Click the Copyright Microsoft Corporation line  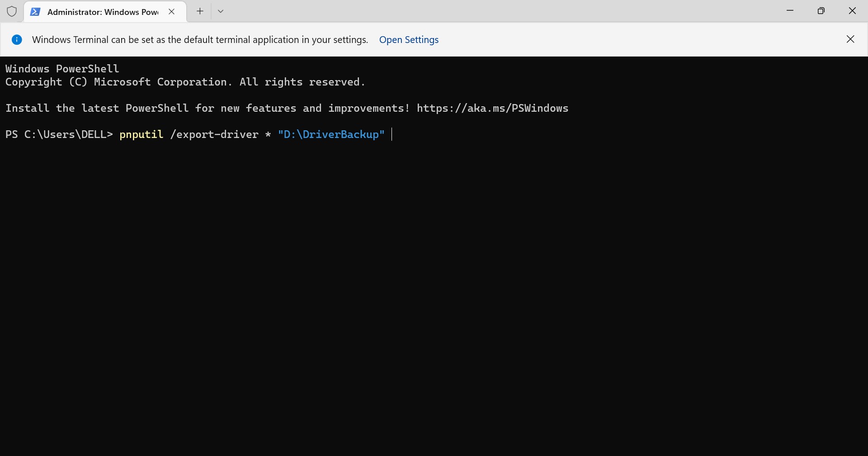coord(185,82)
